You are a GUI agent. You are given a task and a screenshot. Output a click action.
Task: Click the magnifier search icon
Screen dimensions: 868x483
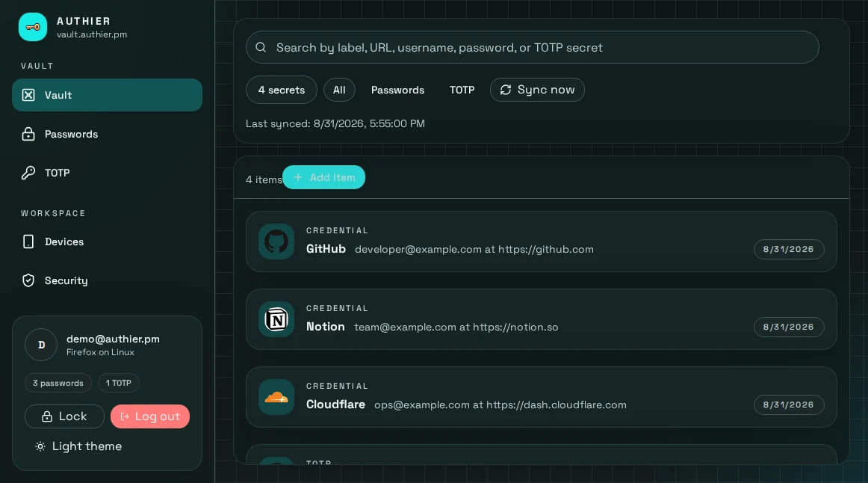coord(261,47)
